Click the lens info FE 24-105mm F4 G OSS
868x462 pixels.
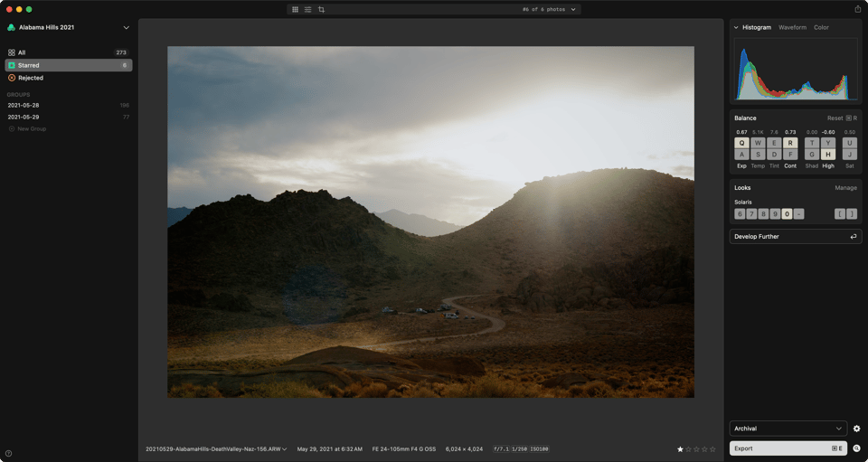403,449
